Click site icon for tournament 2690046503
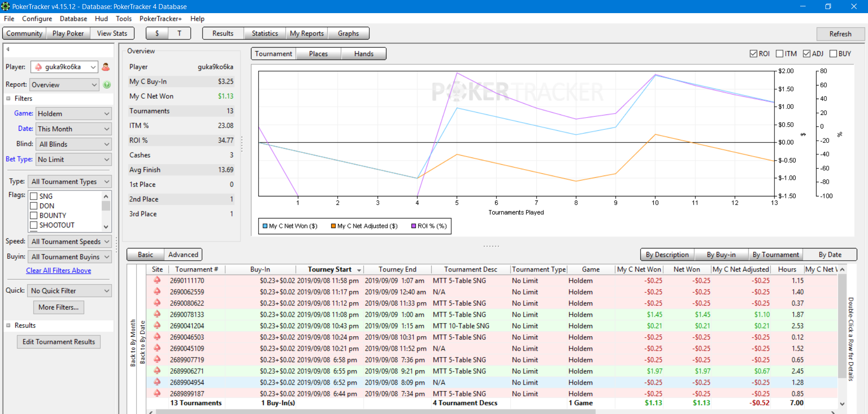868x414 pixels. click(x=157, y=337)
